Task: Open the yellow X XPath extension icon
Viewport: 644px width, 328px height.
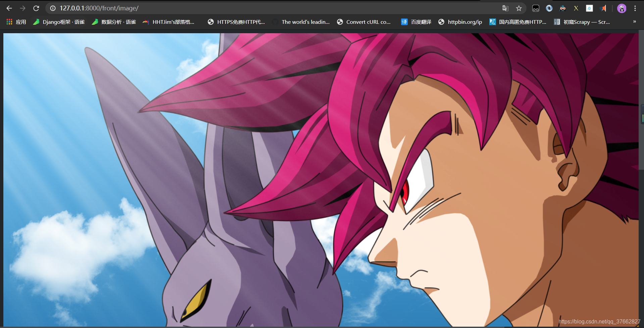Action: tap(576, 8)
